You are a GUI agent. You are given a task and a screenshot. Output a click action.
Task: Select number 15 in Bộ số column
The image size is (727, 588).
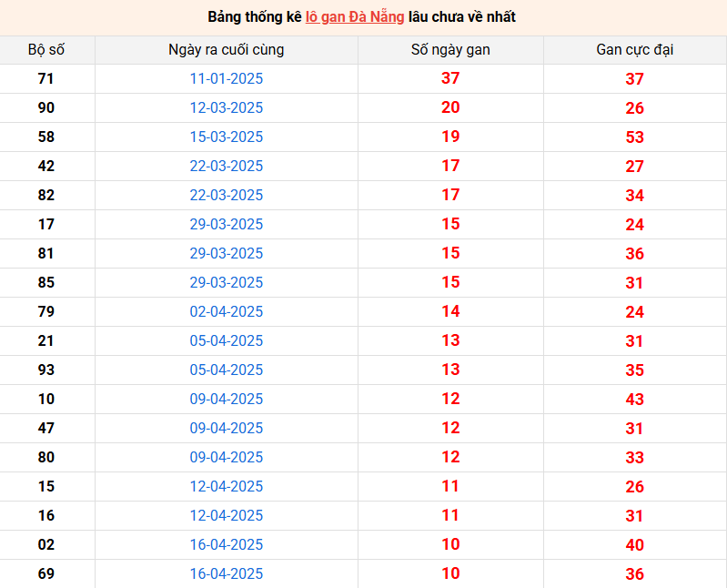(x=45, y=486)
